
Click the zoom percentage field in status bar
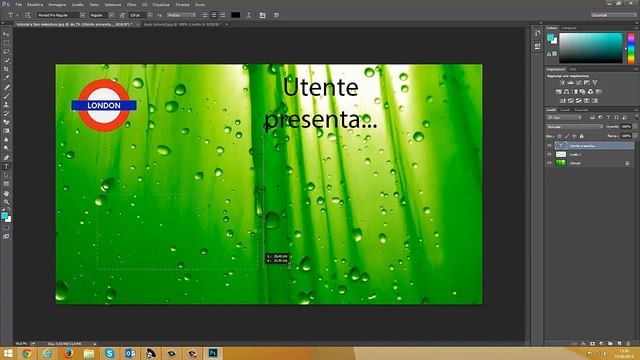coord(21,344)
